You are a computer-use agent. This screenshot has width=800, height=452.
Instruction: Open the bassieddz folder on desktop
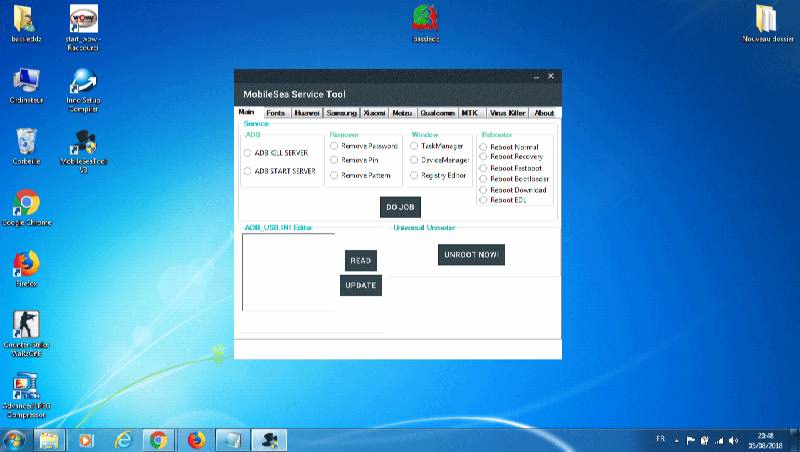pyautogui.click(x=26, y=23)
